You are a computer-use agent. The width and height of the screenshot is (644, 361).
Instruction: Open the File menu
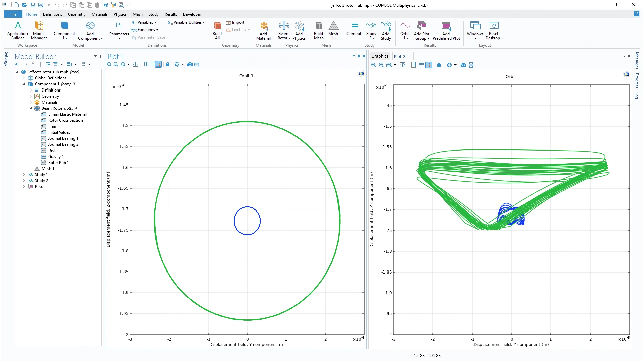tap(13, 14)
